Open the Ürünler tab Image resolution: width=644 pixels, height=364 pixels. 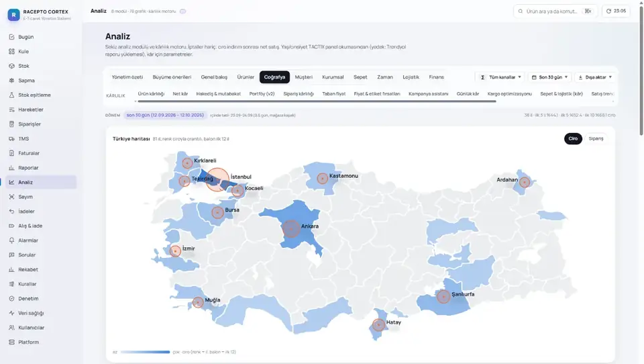pyautogui.click(x=246, y=77)
